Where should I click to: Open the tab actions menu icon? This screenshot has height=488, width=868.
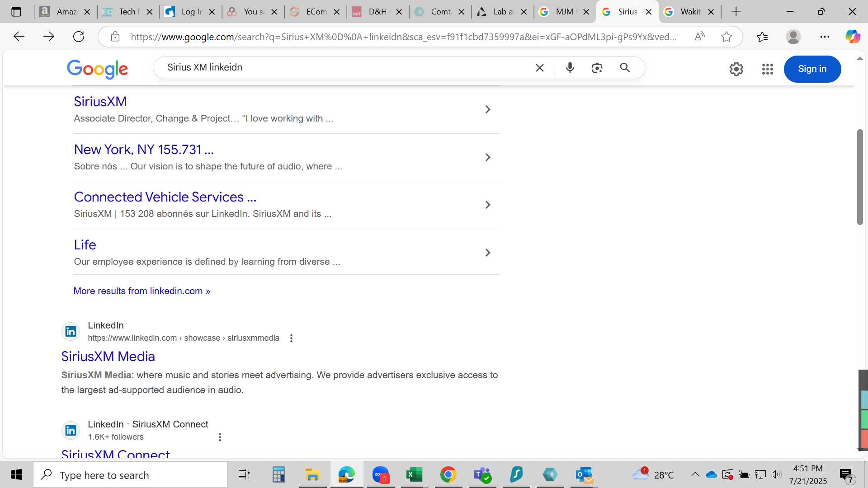coord(16,12)
